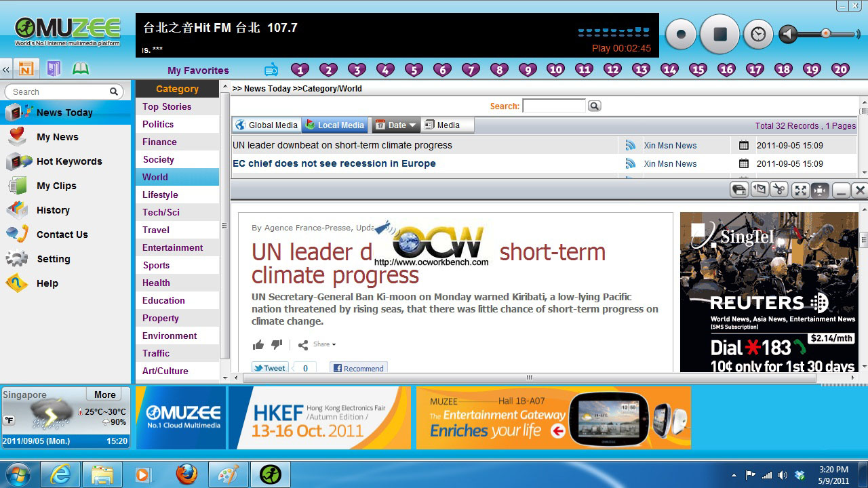Select the Entertainment category

coord(177,247)
